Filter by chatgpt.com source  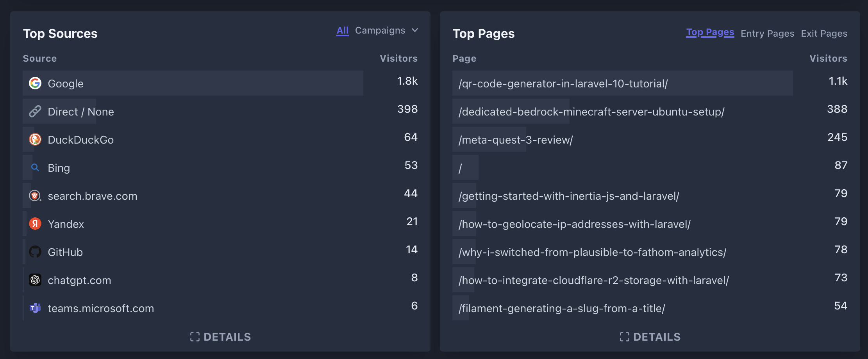79,280
